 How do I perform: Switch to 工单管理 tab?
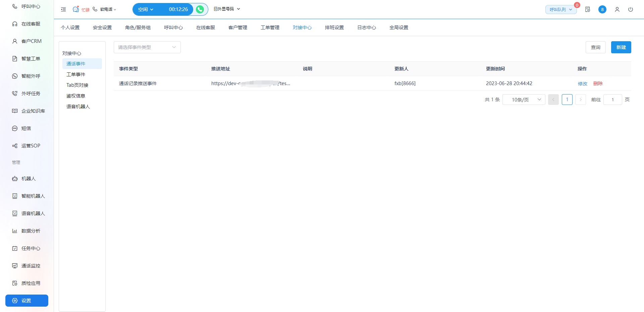[x=270, y=27]
